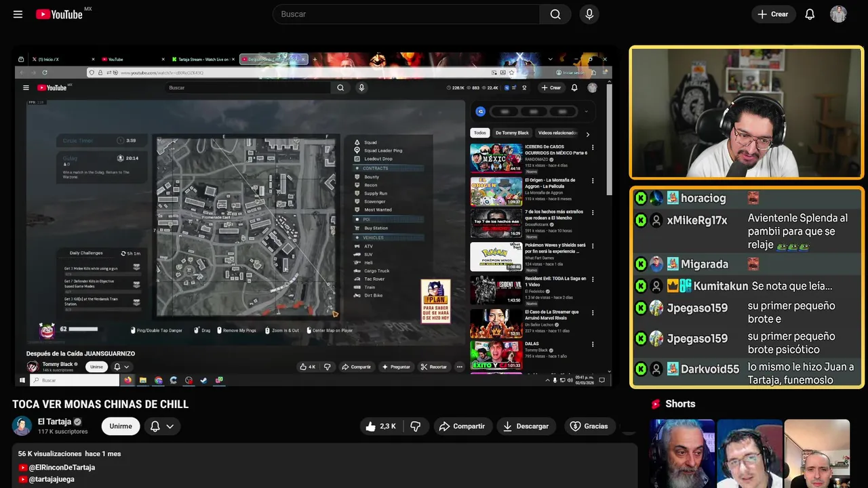In the streamed page, click Compartir below the game map video

357,367
